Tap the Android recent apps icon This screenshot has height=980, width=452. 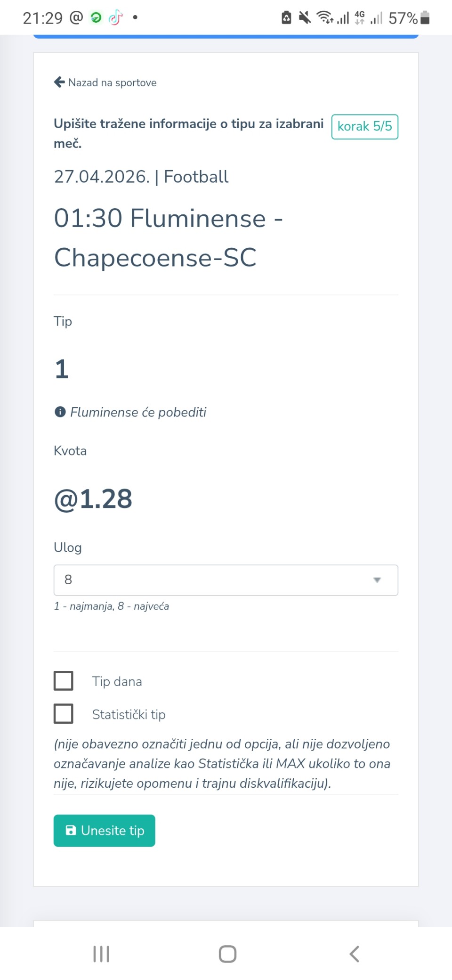point(101,954)
